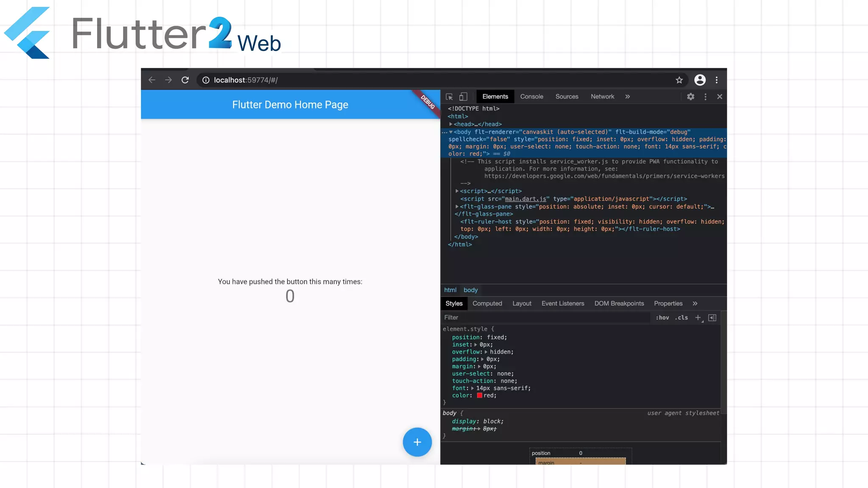Viewport: 868px width, 488px height.
Task: Add a new style rule with plus icon
Action: pyautogui.click(x=698, y=317)
